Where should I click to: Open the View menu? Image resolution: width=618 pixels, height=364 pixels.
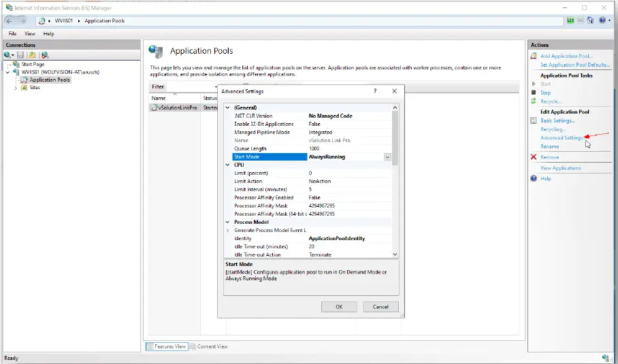(30, 33)
